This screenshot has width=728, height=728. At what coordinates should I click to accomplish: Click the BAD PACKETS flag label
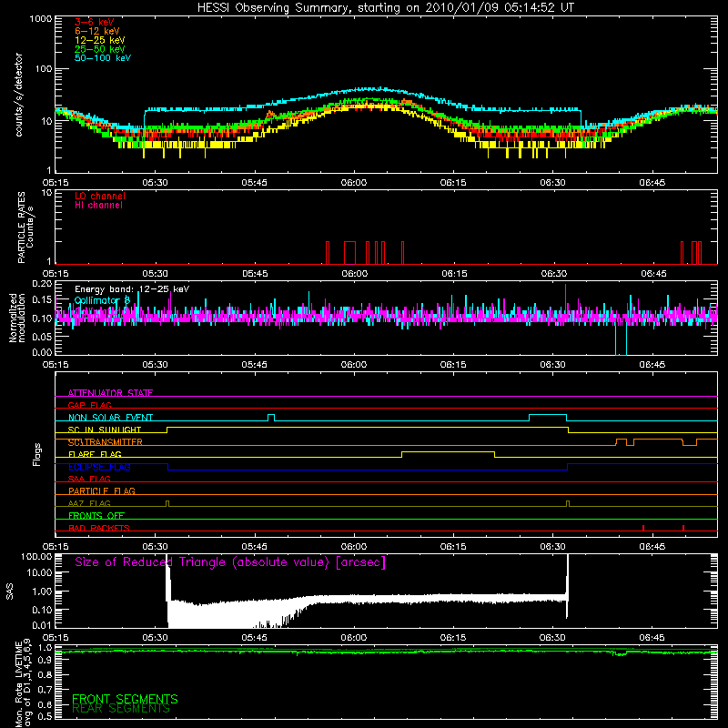[x=99, y=528]
